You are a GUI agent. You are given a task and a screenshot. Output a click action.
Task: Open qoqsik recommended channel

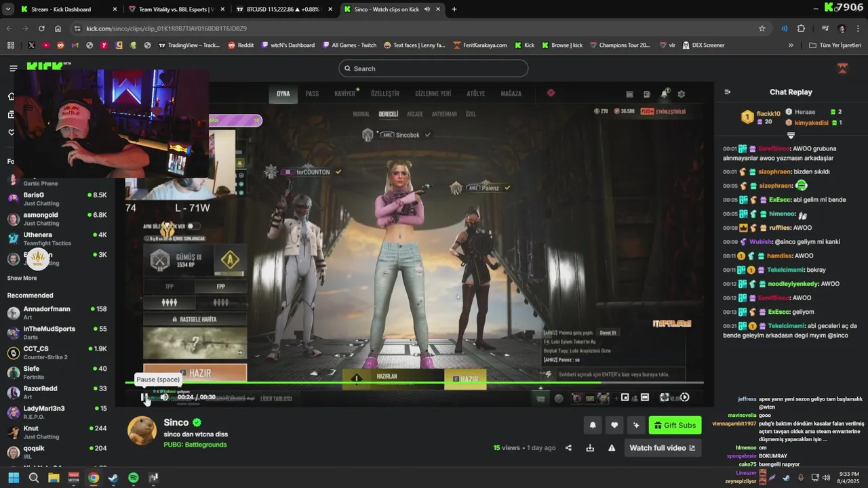57,451
